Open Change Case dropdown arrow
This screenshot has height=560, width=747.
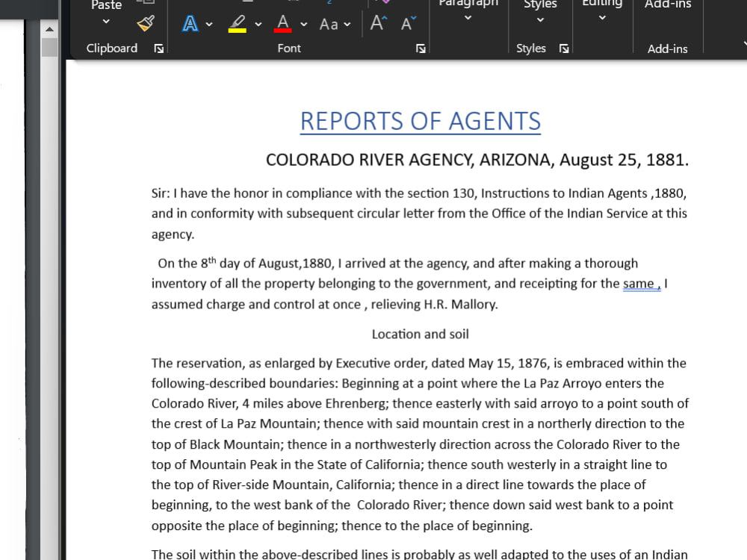[x=347, y=25]
